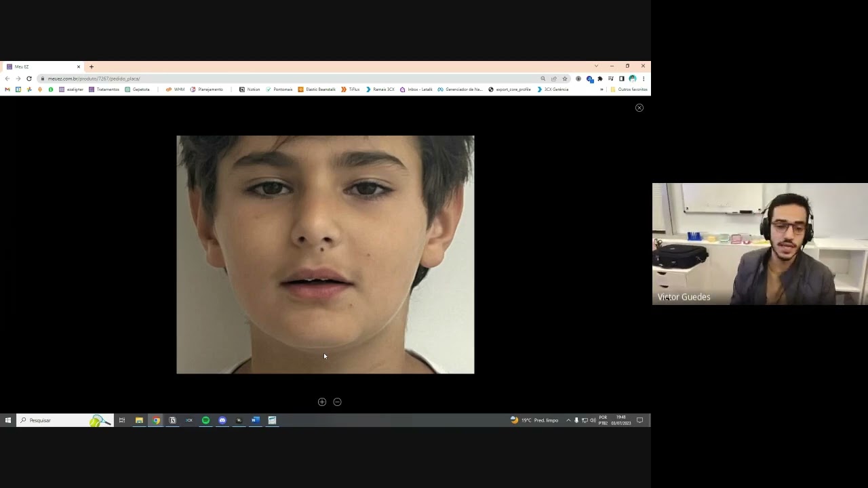Screen dimensions: 868x488
Task: Show hidden system tray icons
Action: (568, 420)
